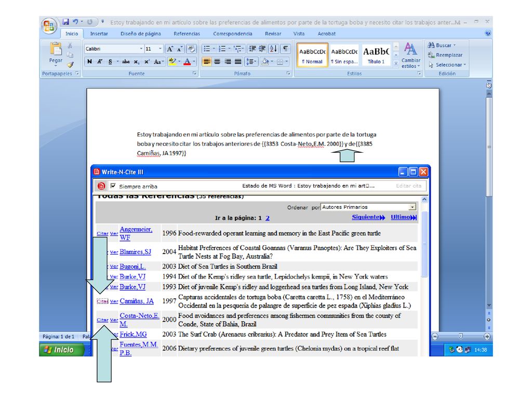Toggle superscript formatting

tap(147, 61)
